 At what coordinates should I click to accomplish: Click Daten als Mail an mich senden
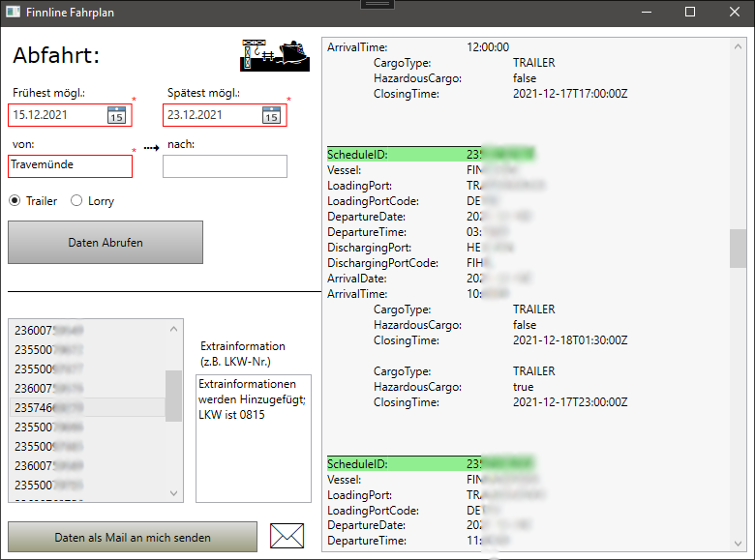point(133,537)
